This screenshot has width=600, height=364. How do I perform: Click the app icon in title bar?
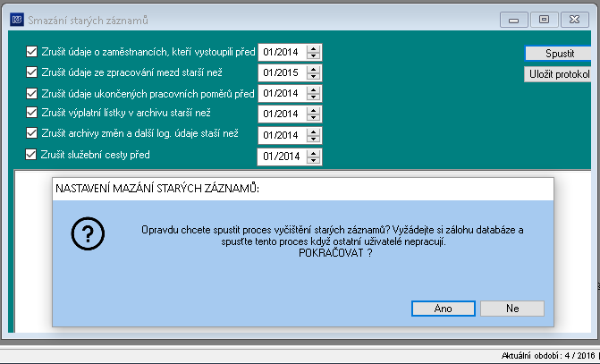pyautogui.click(x=17, y=20)
